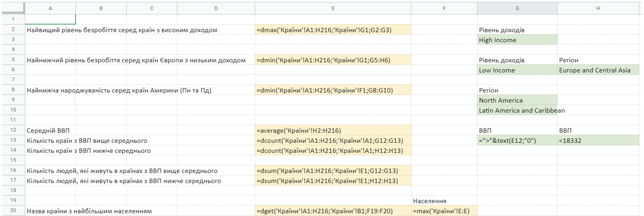Click the ">"&text(E12;"0") formula cell

[x=517, y=141]
